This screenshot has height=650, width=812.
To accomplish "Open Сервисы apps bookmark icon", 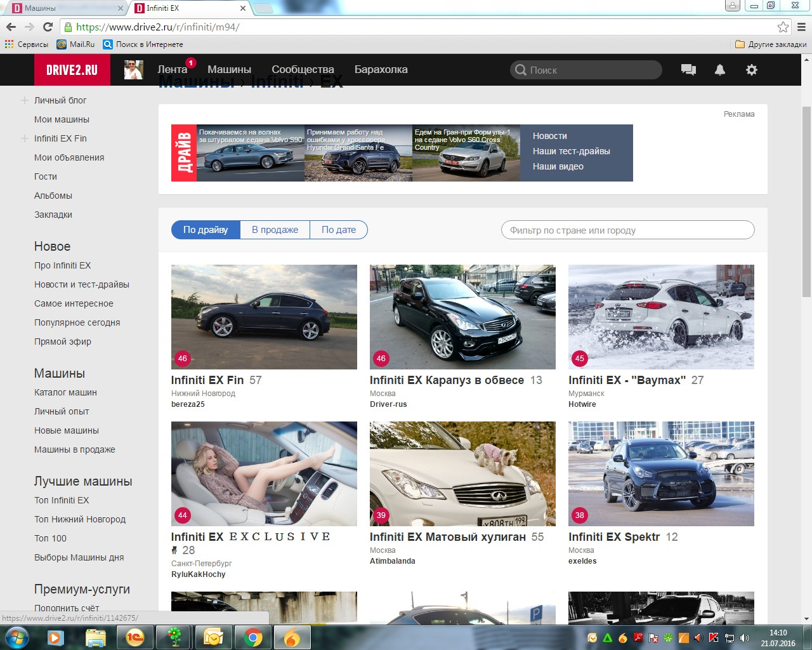I will coord(26,44).
